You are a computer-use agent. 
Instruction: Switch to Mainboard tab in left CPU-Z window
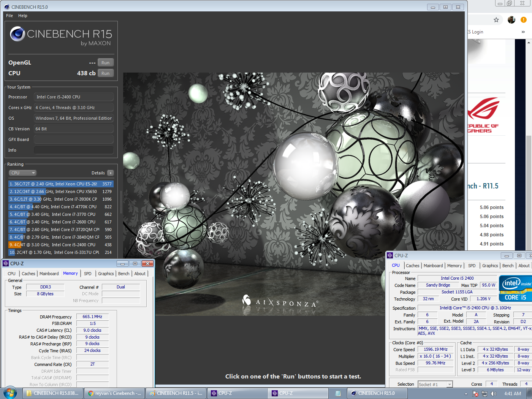click(49, 274)
